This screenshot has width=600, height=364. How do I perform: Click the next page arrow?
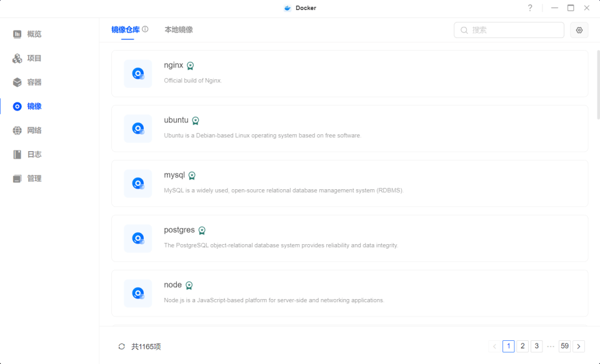click(x=579, y=346)
